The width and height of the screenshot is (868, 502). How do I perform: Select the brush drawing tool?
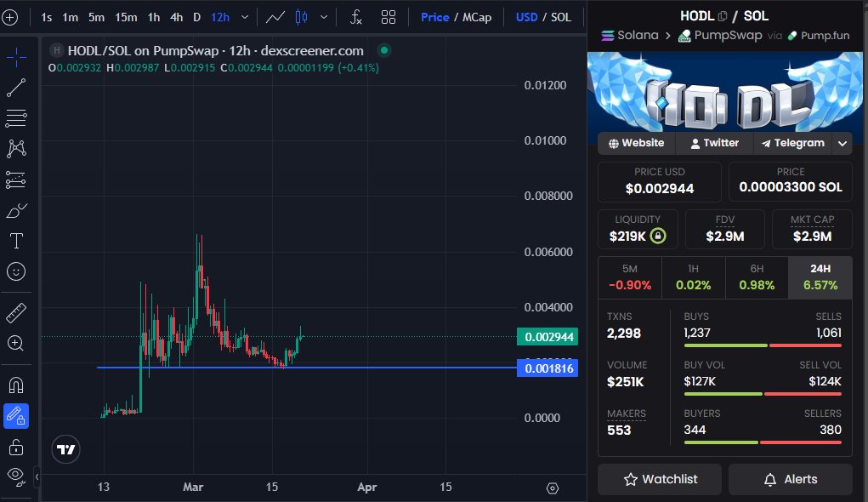pyautogui.click(x=16, y=210)
